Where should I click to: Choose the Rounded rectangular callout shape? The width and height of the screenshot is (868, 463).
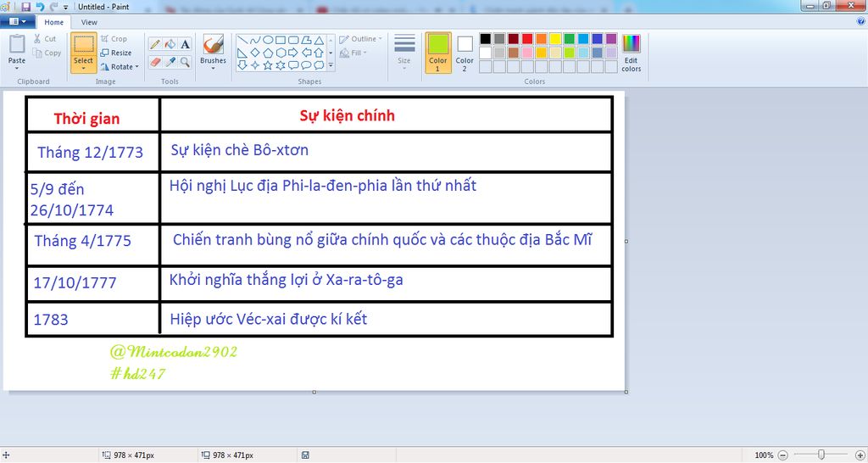point(293,65)
